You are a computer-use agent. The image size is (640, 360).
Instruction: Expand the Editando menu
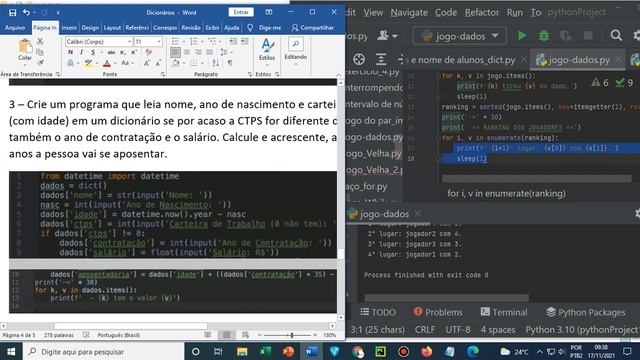click(296, 51)
